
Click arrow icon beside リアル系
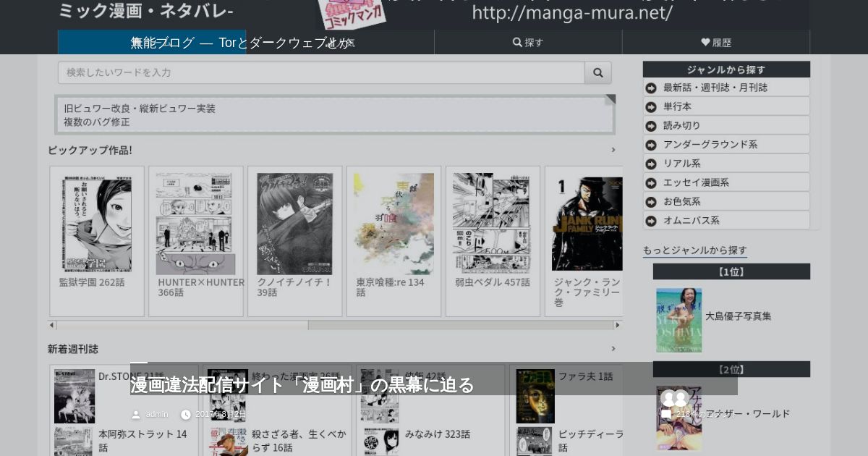(651, 164)
